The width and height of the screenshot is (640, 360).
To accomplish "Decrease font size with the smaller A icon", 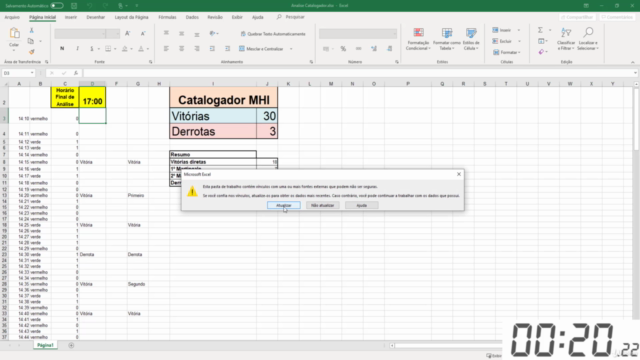I will (x=143, y=33).
